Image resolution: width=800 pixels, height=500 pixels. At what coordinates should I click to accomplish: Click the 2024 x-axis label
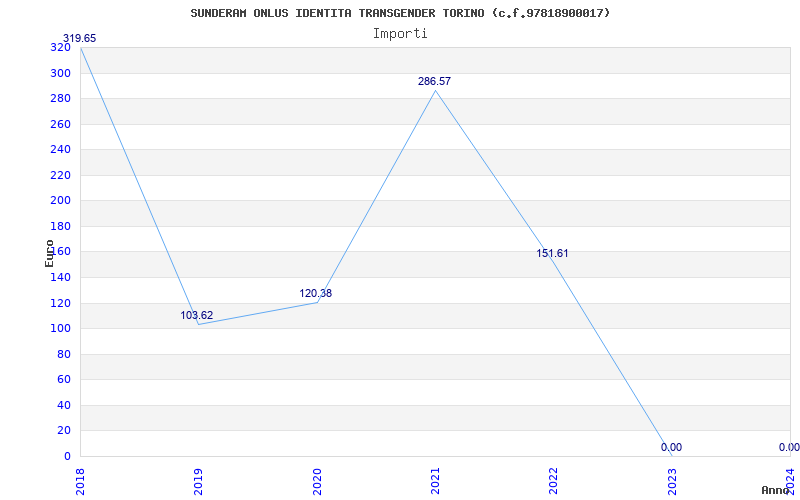tap(790, 481)
